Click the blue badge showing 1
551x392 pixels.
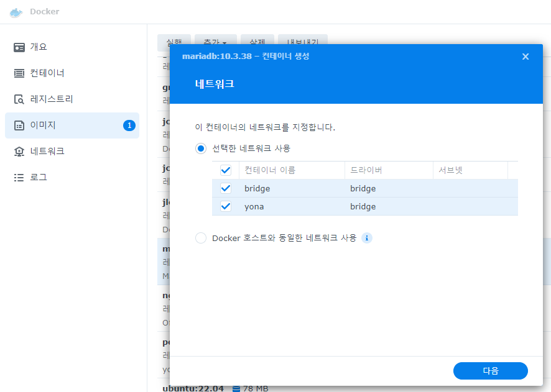[x=129, y=125]
